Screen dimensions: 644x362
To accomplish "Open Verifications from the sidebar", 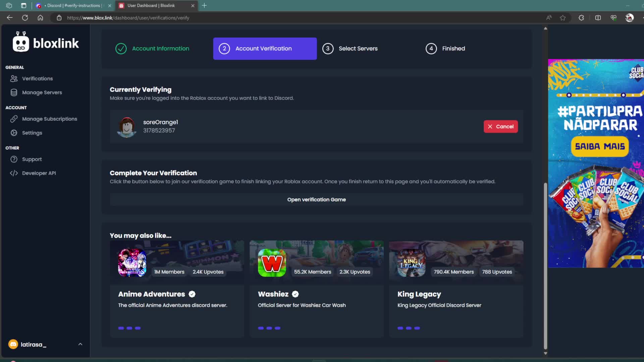I will 37,78.
